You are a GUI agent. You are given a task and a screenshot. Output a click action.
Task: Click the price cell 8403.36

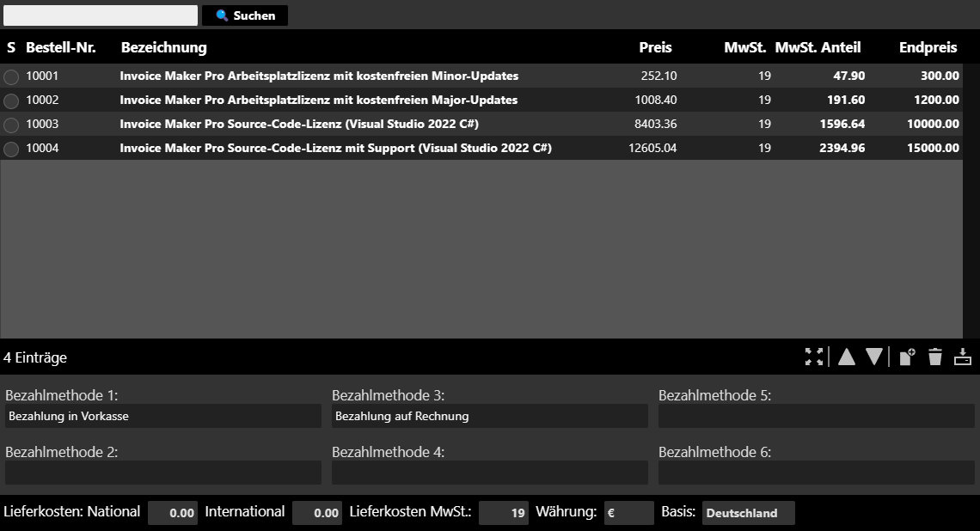656,124
